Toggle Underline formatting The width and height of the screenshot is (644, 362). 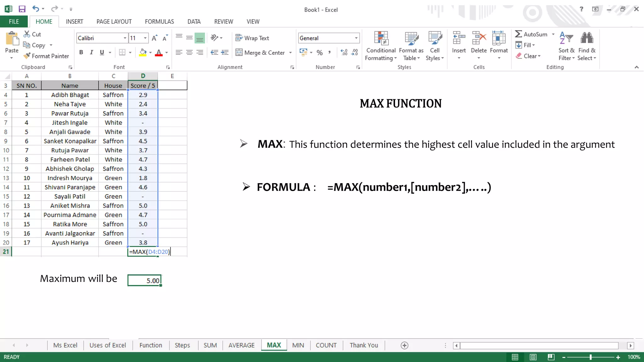[x=102, y=52]
